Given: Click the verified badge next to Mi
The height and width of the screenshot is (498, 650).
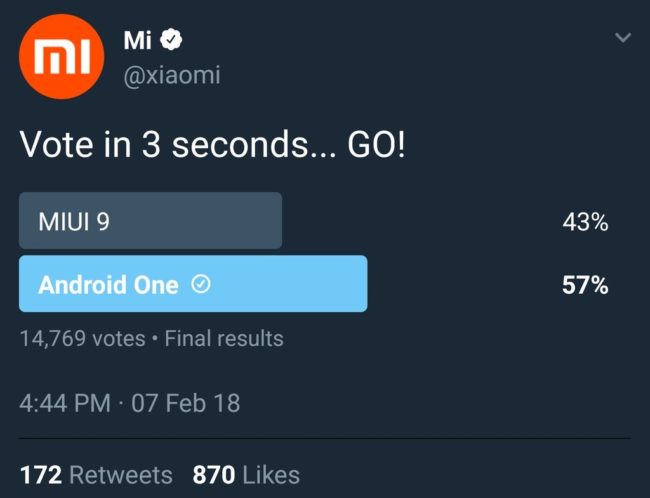Looking at the screenshot, I should click(x=171, y=39).
